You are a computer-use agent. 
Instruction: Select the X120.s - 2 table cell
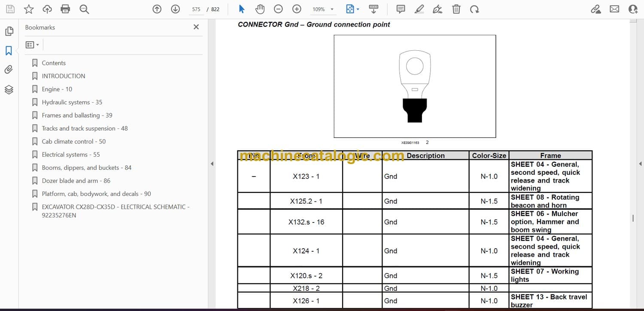[306, 276]
